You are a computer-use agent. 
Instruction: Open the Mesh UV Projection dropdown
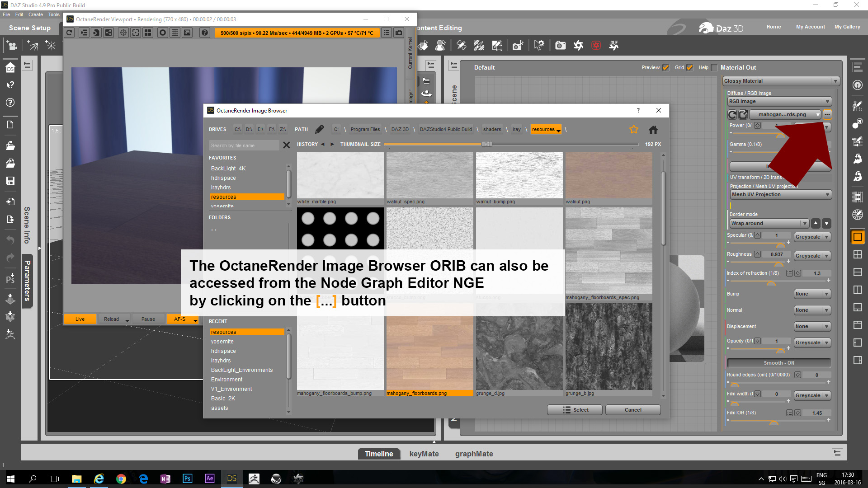point(781,194)
